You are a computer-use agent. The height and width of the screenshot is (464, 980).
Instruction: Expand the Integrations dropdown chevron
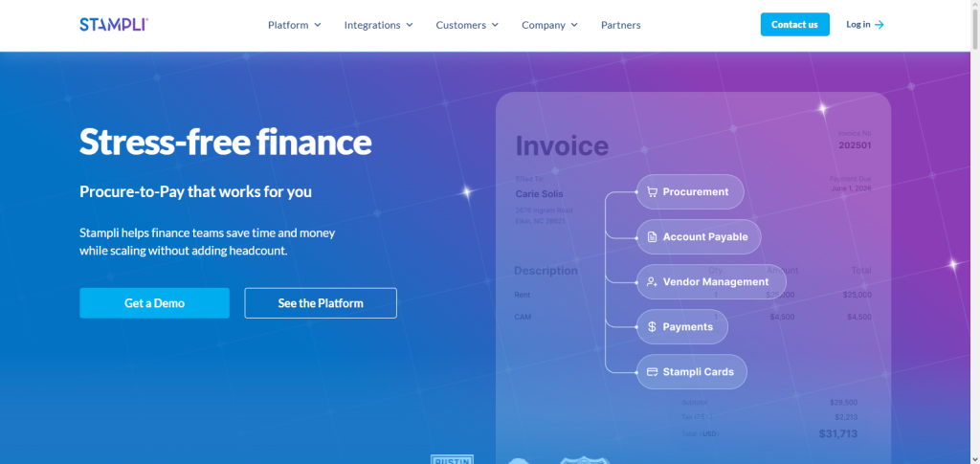410,25
